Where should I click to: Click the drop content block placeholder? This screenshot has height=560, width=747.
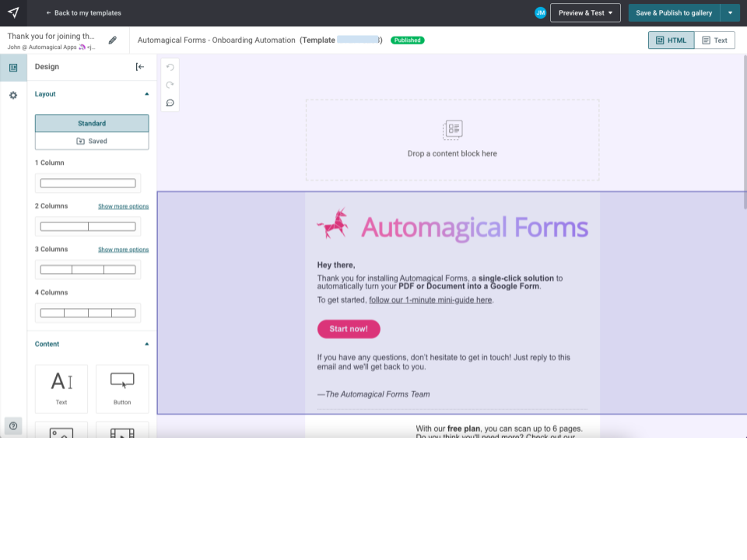(x=452, y=140)
